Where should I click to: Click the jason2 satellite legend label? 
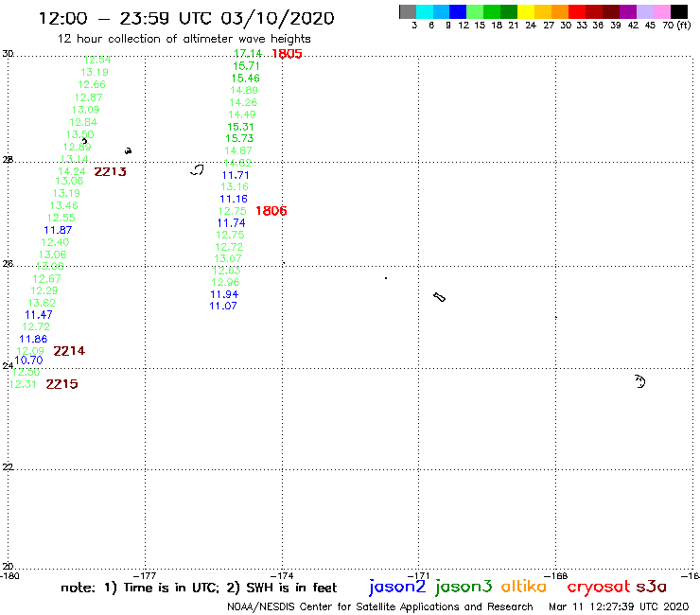pos(397,587)
